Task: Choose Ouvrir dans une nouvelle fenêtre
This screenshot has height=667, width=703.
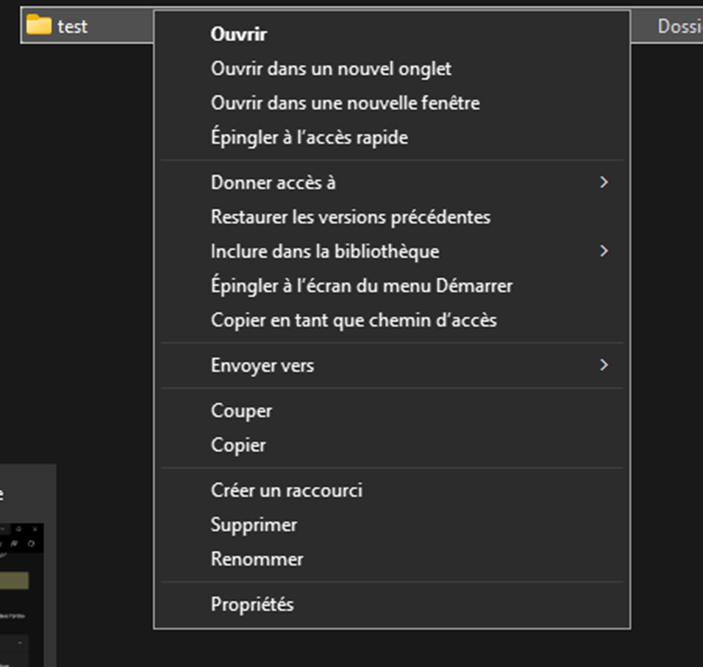Action: [x=392, y=103]
